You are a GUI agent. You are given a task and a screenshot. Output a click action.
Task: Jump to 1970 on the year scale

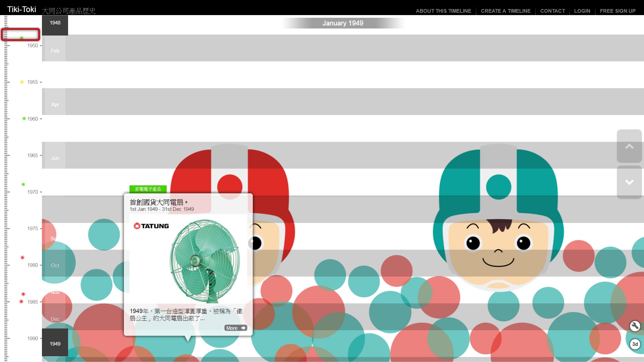[33, 192]
